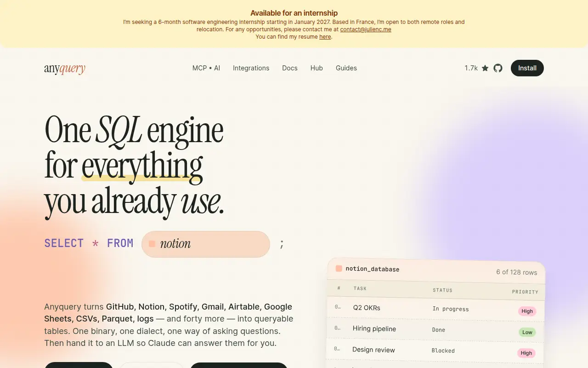Click the Install button
This screenshot has height=368, width=588.
[x=527, y=68]
